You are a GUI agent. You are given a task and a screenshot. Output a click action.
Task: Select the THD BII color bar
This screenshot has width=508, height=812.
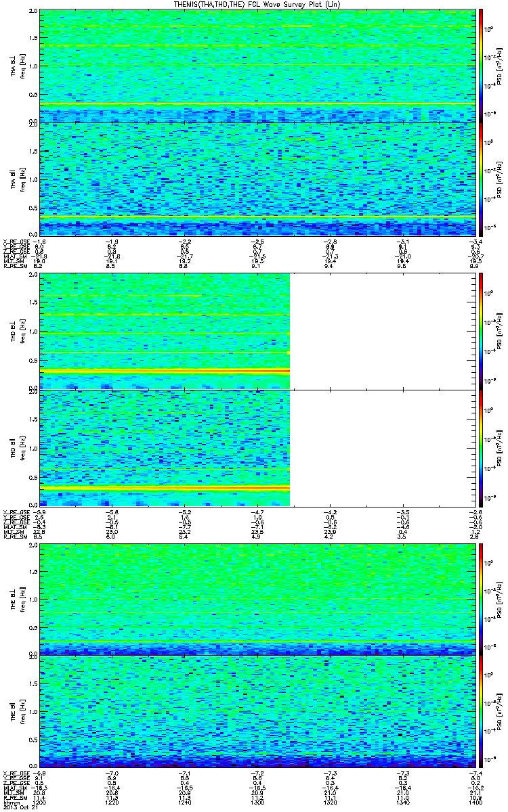click(x=481, y=448)
